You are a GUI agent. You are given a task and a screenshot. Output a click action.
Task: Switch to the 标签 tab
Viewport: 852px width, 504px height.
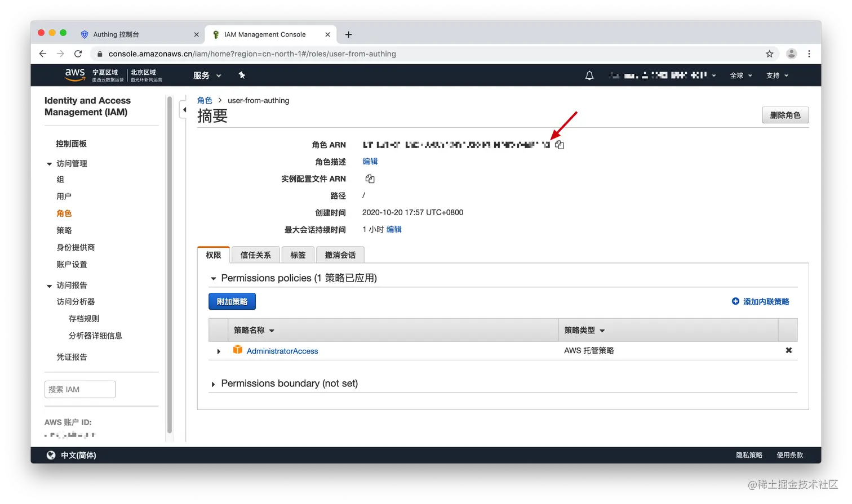(298, 255)
